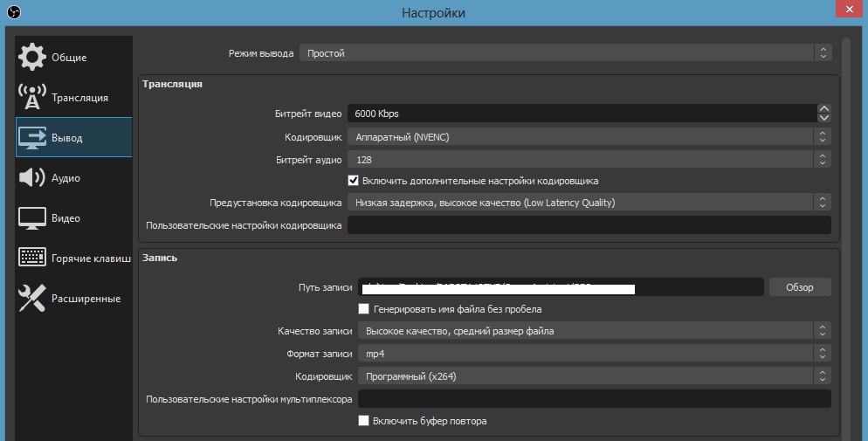Select the Вывод tab label

67,138
